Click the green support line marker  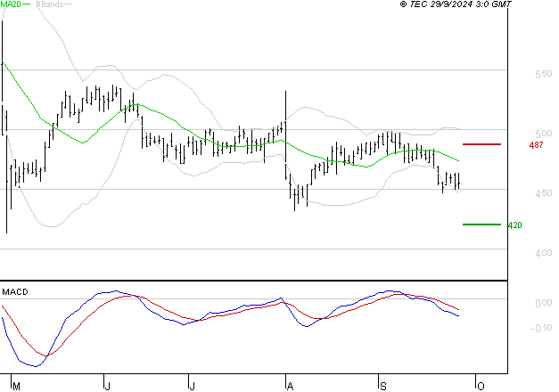coord(481,225)
